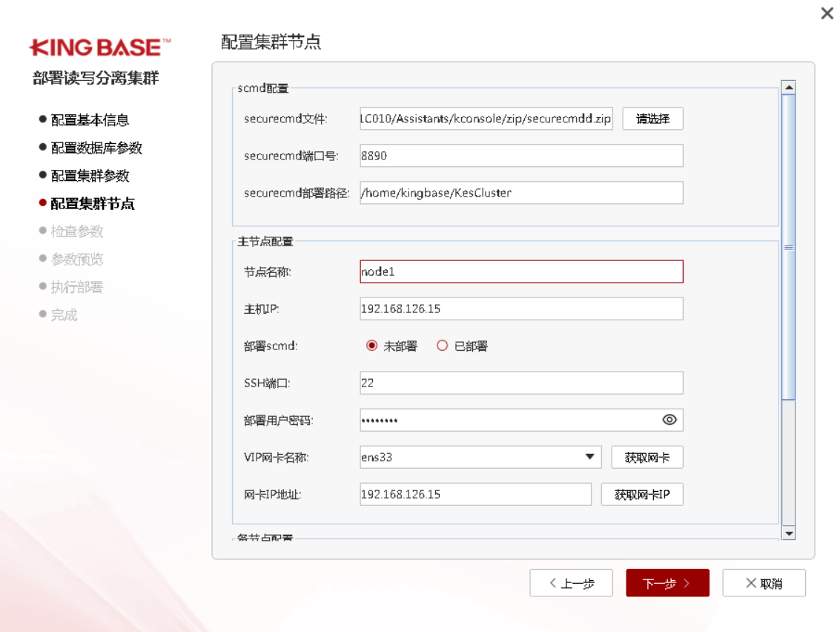The height and width of the screenshot is (632, 840).
Task: Select the 未部署 radio button
Action: click(x=371, y=346)
